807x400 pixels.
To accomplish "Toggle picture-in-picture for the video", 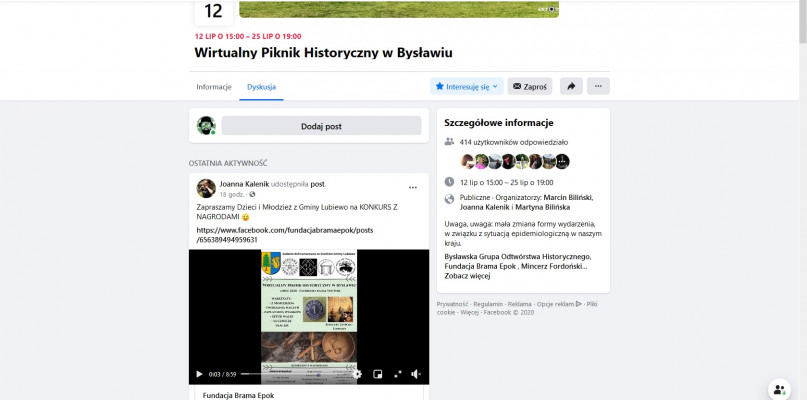I will (x=377, y=374).
